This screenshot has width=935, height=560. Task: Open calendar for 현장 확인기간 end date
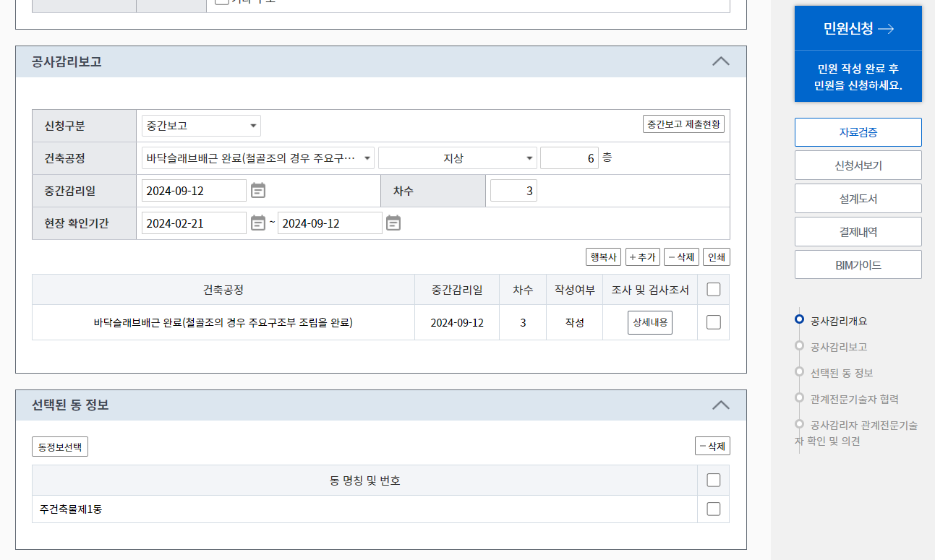click(x=394, y=223)
